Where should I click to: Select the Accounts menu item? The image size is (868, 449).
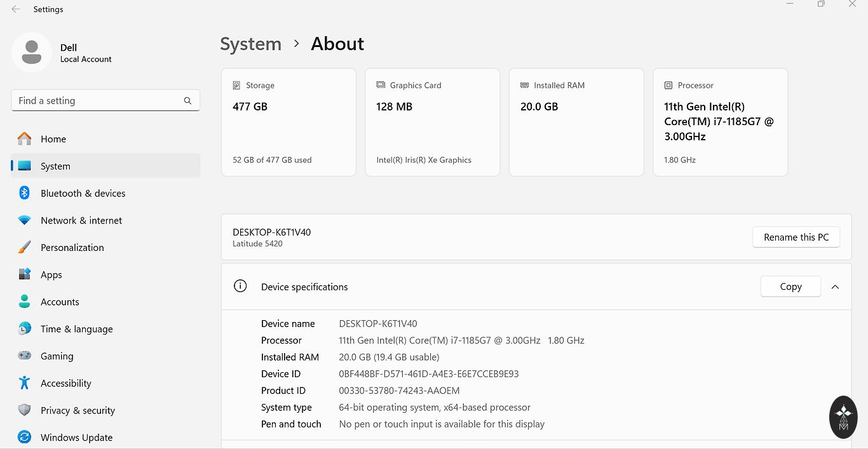click(x=60, y=302)
